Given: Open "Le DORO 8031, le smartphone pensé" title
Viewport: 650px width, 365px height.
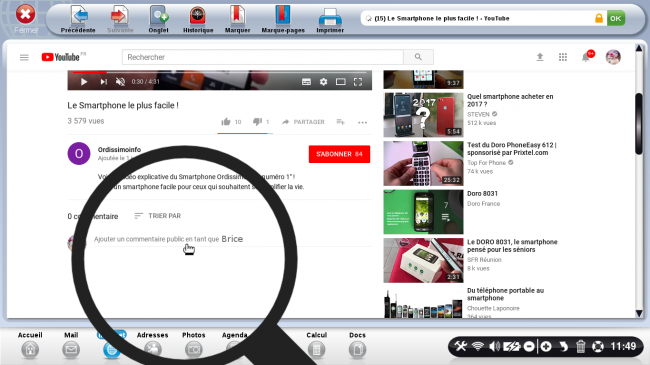Looking at the screenshot, I should [512, 246].
